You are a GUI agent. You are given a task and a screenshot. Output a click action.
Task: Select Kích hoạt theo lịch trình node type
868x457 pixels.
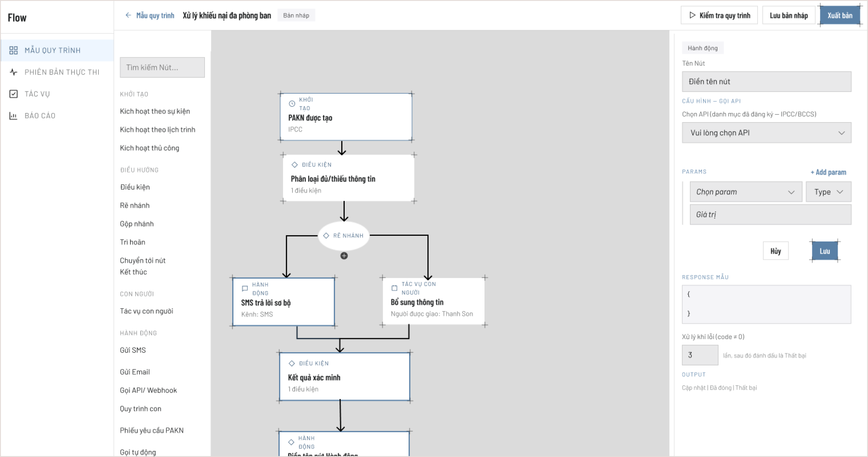click(158, 129)
